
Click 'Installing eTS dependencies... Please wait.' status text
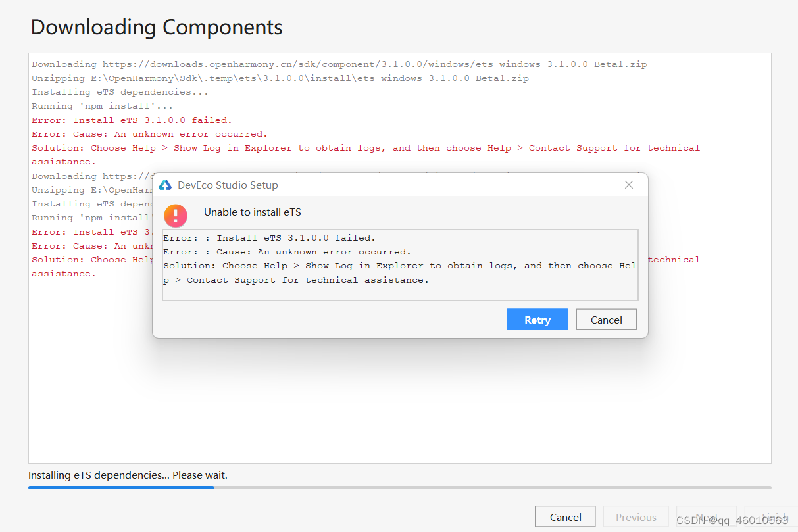pyautogui.click(x=128, y=475)
